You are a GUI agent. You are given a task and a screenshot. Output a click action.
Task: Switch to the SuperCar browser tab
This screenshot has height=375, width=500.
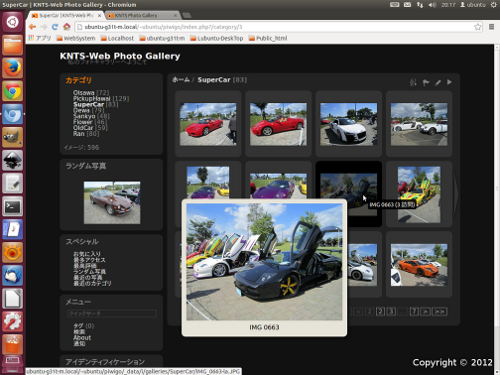pos(66,15)
